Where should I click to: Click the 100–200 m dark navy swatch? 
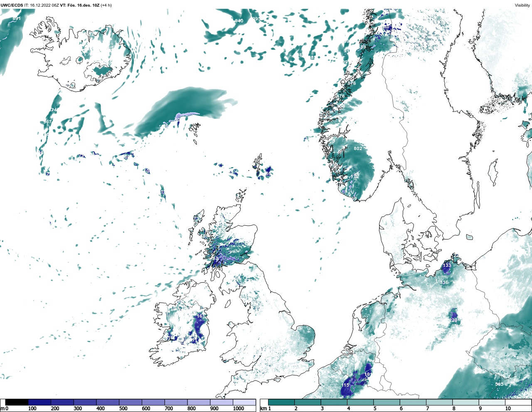coord(40,402)
